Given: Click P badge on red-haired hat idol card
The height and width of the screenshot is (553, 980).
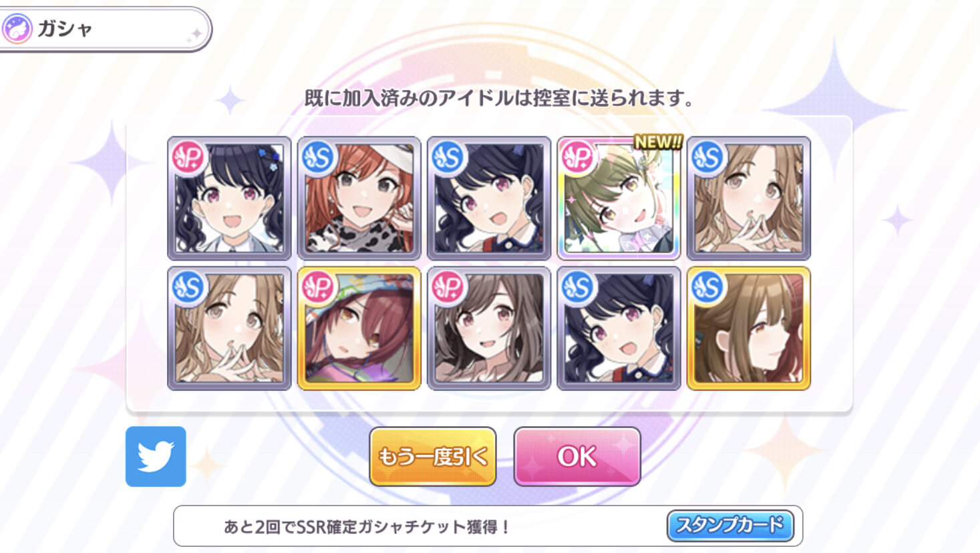Looking at the screenshot, I should 318,287.
